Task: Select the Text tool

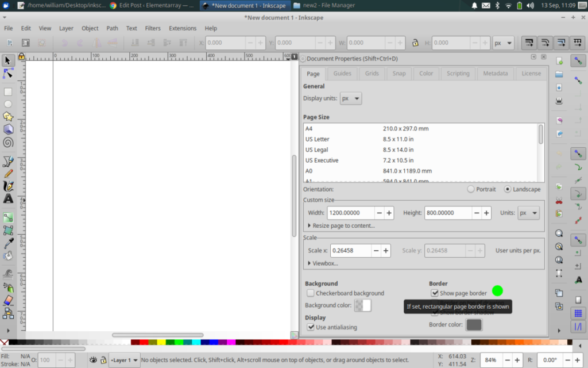Action: tap(7, 199)
